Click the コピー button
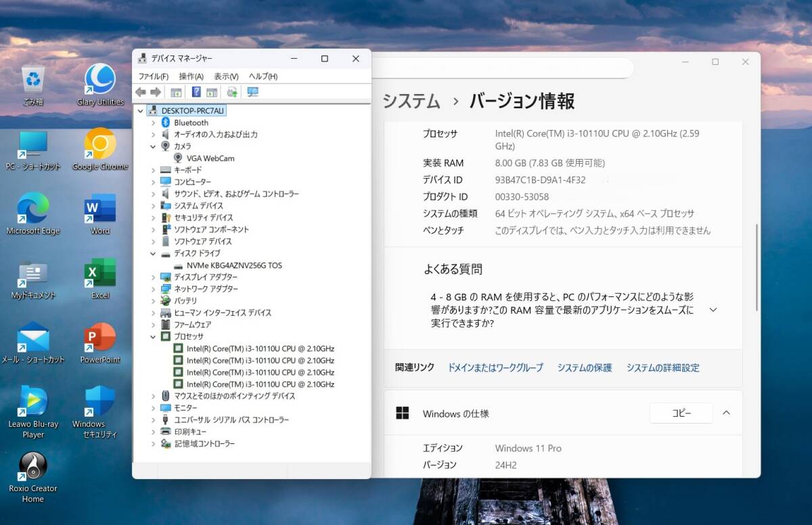This screenshot has height=525, width=812. point(681,413)
